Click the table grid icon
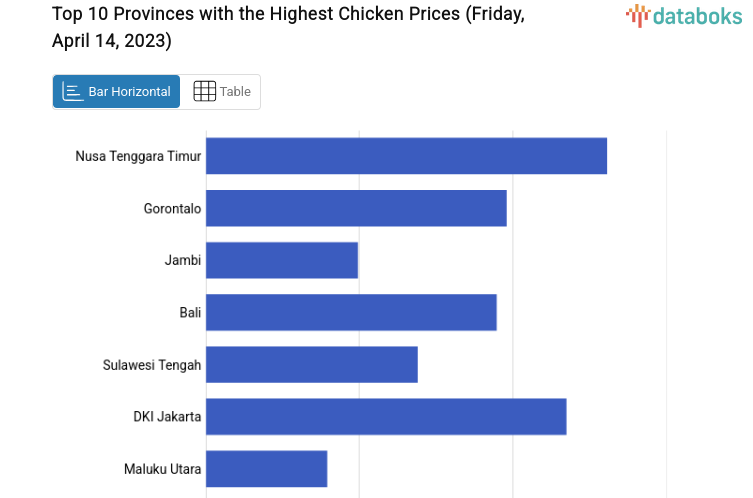This screenshot has width=753, height=498. point(204,92)
